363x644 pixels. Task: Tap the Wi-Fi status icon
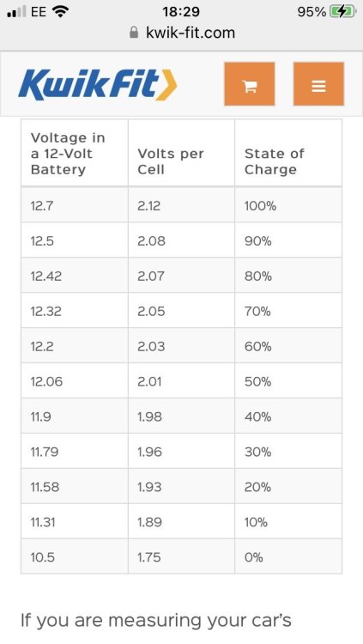point(60,12)
